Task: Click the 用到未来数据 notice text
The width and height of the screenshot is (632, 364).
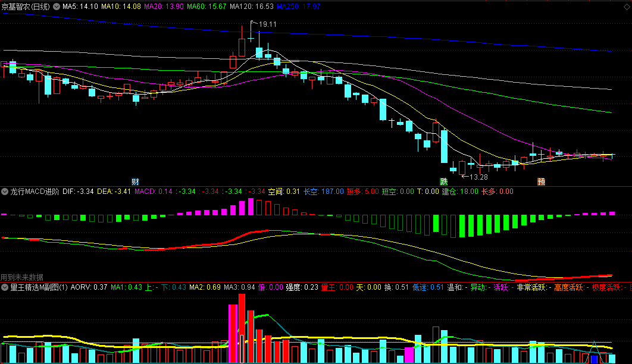Action: tap(22, 277)
